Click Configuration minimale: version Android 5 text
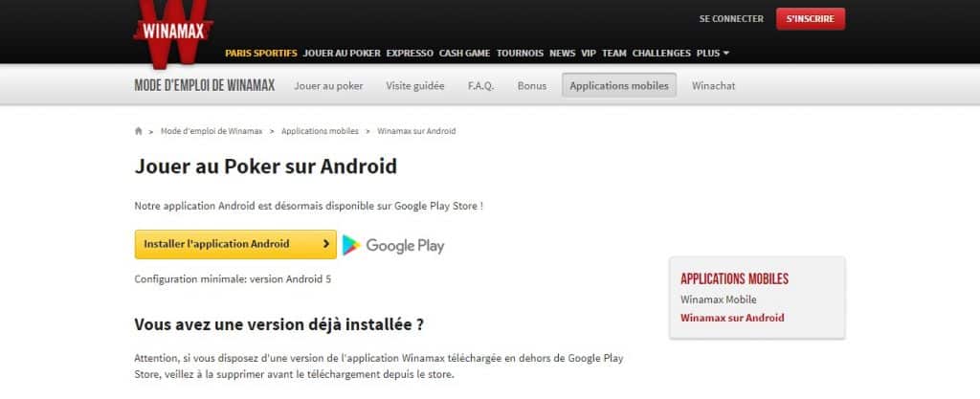Viewport: 980px width, 399px height. (233, 279)
